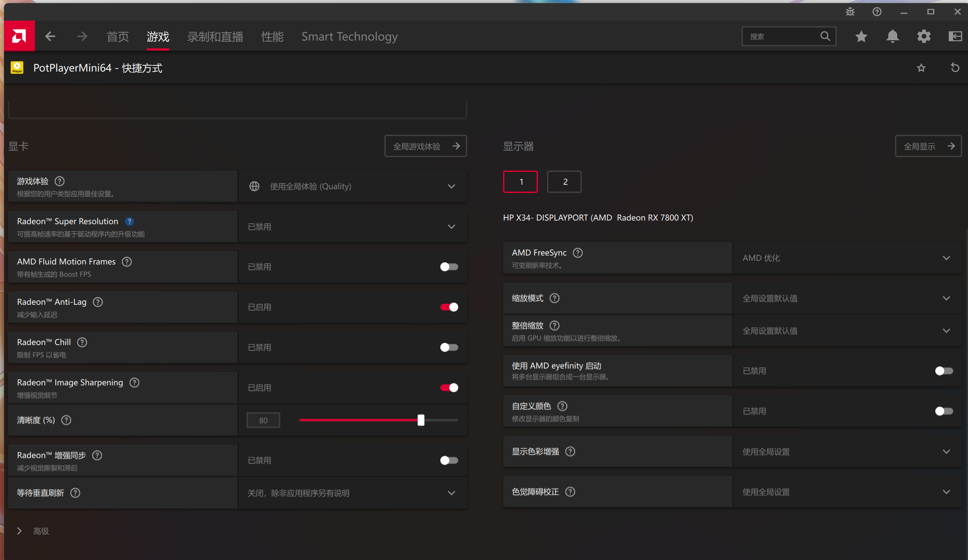Toggle the sidebar panel icon

pos(955,36)
